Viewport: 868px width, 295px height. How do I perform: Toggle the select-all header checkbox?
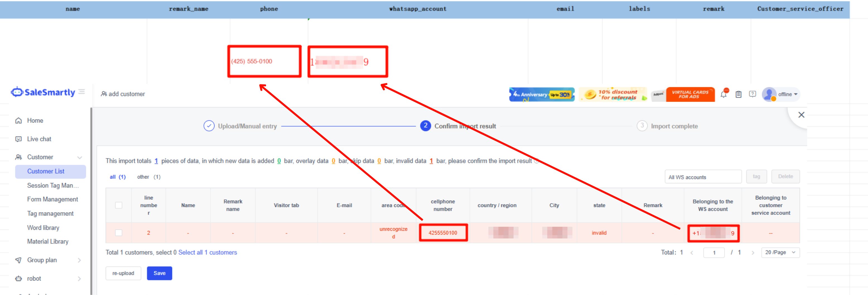tap(119, 205)
